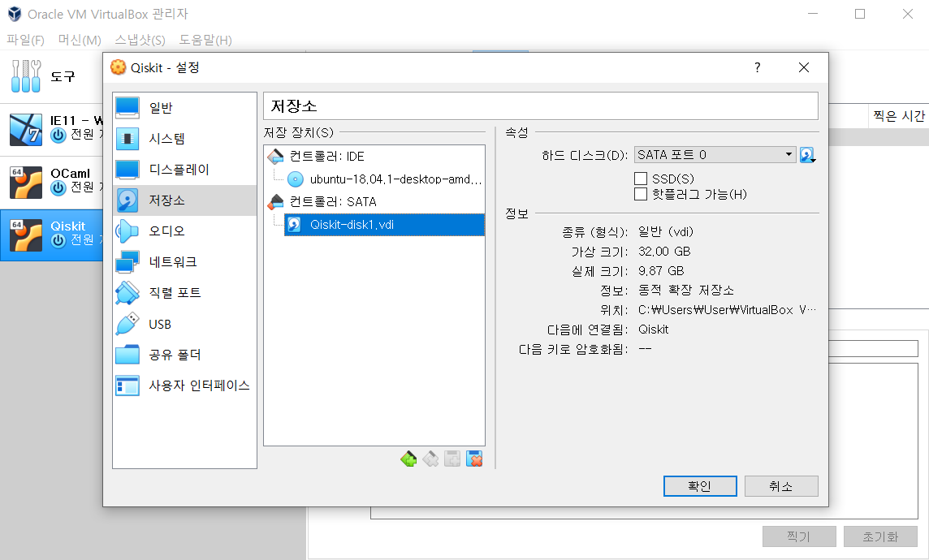Click the 동적 확장 저장소 info value

pyautogui.click(x=686, y=290)
